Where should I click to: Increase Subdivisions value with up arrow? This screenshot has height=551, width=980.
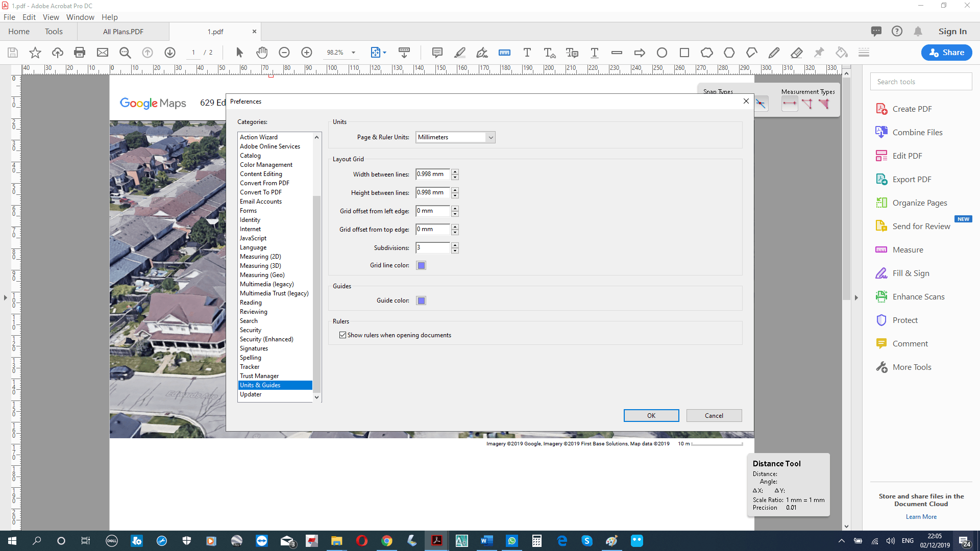[x=455, y=245]
